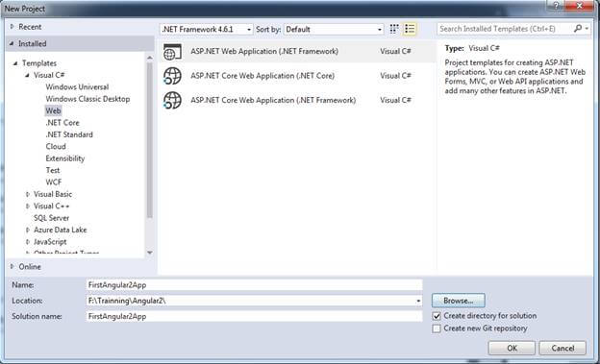Select the .NET Standard category
Image resolution: width=600 pixels, height=364 pixels.
[x=69, y=134]
